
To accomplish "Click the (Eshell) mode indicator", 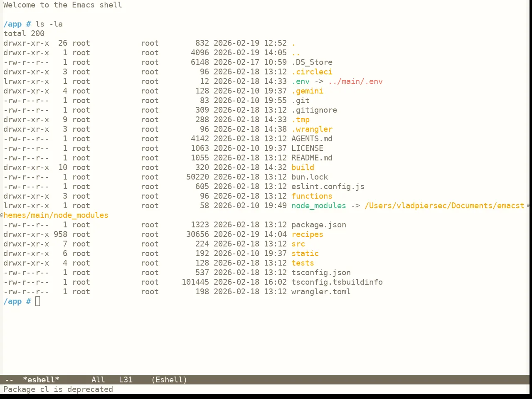I will [170, 379].
